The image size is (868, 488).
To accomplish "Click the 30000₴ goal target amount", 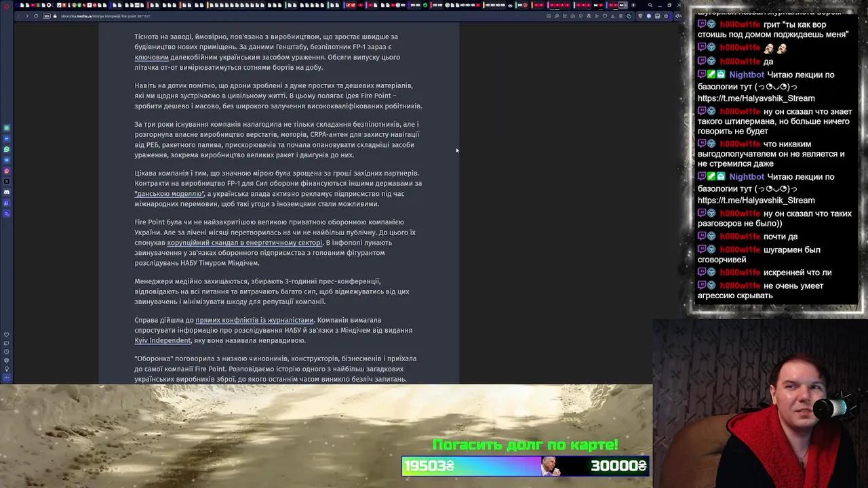I will click(618, 466).
